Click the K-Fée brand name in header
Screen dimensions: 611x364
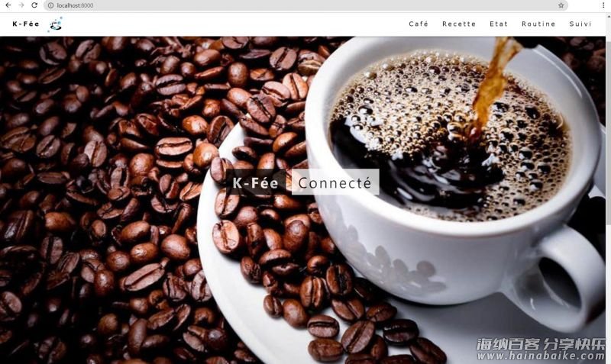pos(26,24)
